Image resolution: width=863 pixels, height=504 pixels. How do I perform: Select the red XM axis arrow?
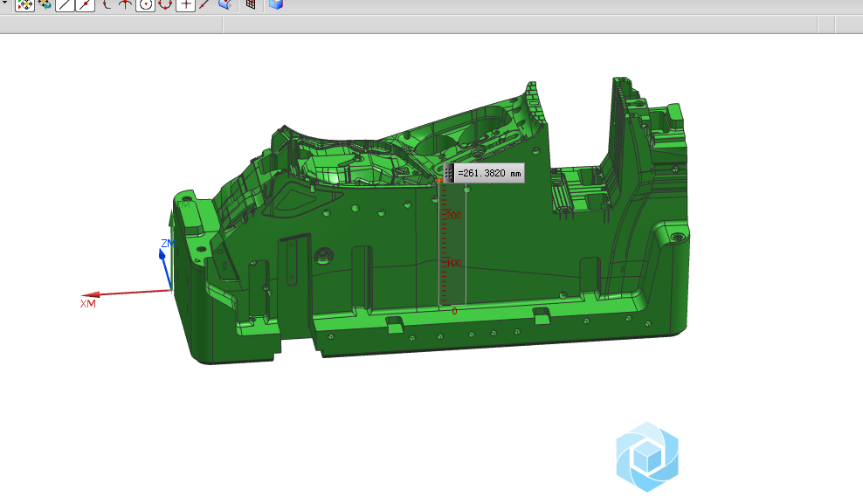coord(126,293)
